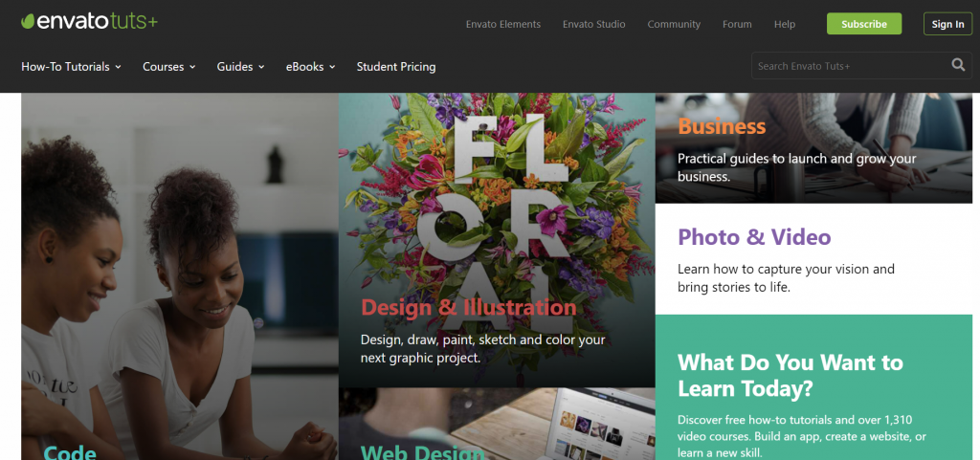
Task: Expand the How-To Tutorials dropdown
Action: coord(71,66)
